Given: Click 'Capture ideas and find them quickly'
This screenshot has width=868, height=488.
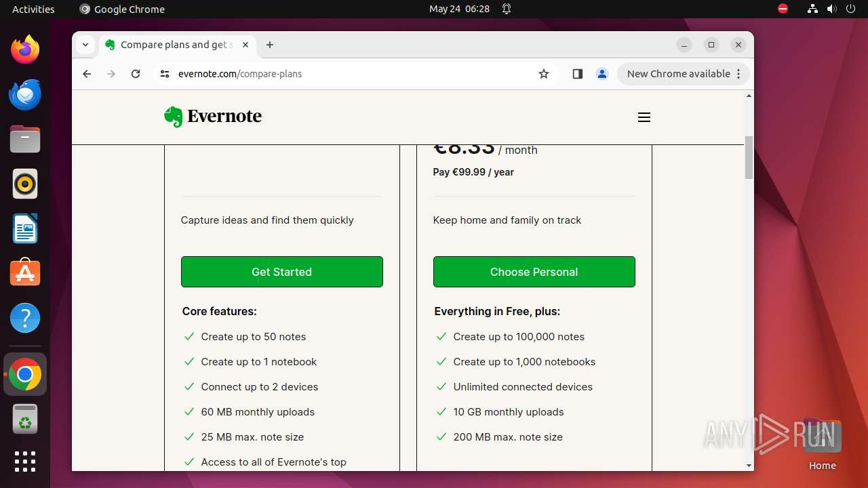Looking at the screenshot, I should [x=267, y=220].
